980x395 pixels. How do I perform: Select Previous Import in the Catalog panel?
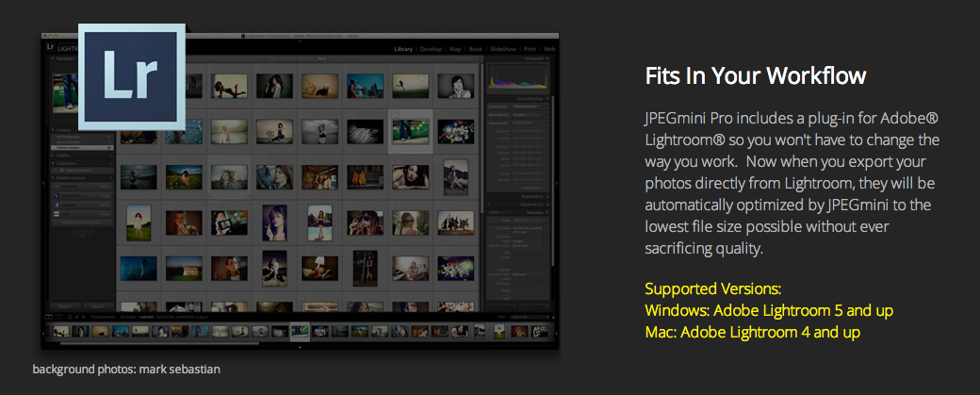(x=82, y=147)
